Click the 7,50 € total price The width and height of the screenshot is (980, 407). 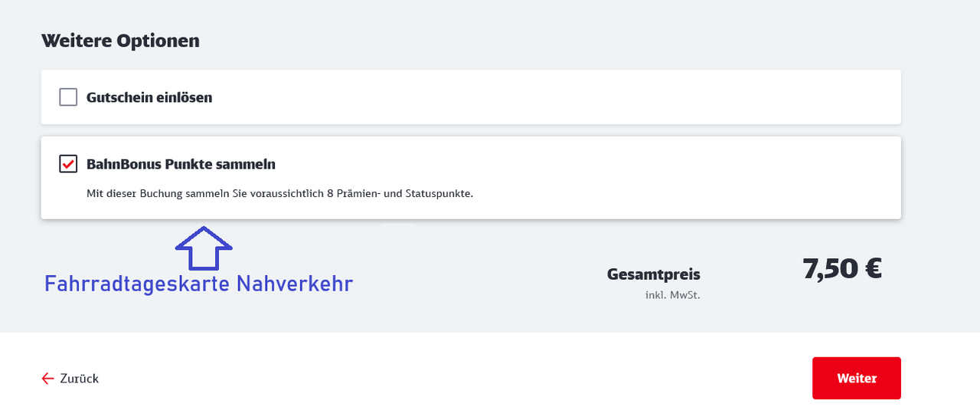[842, 269]
